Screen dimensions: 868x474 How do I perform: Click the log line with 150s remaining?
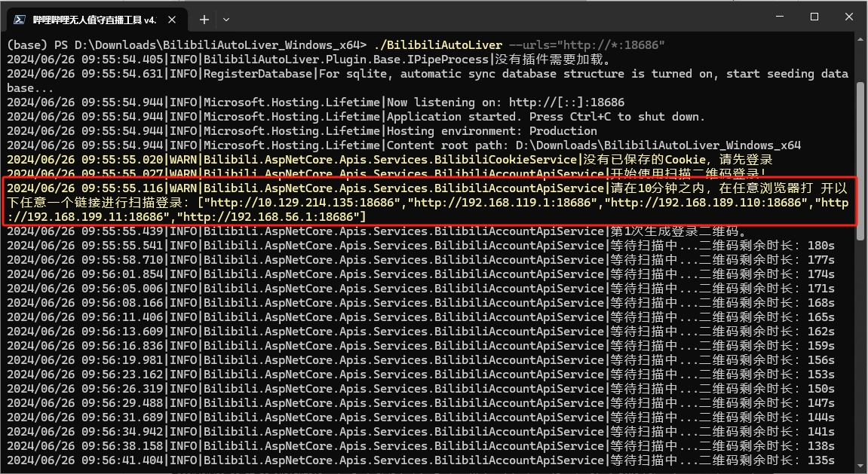pos(421,390)
